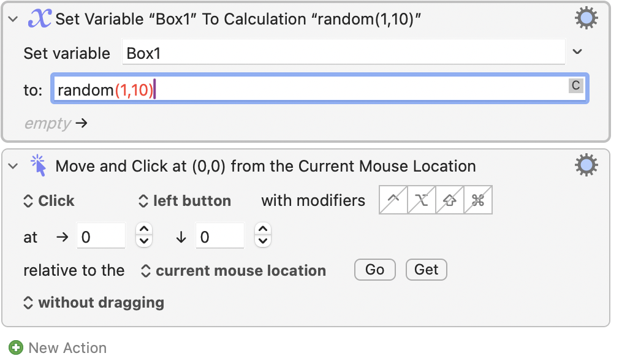This screenshot has width=630, height=364.
Task: Open variable name dropdown chevron beside Box1
Action: tap(577, 52)
